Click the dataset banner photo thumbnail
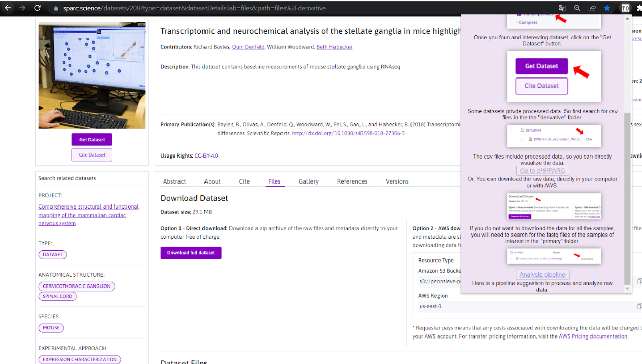Viewport: 642px width, 364px height. [x=92, y=75]
